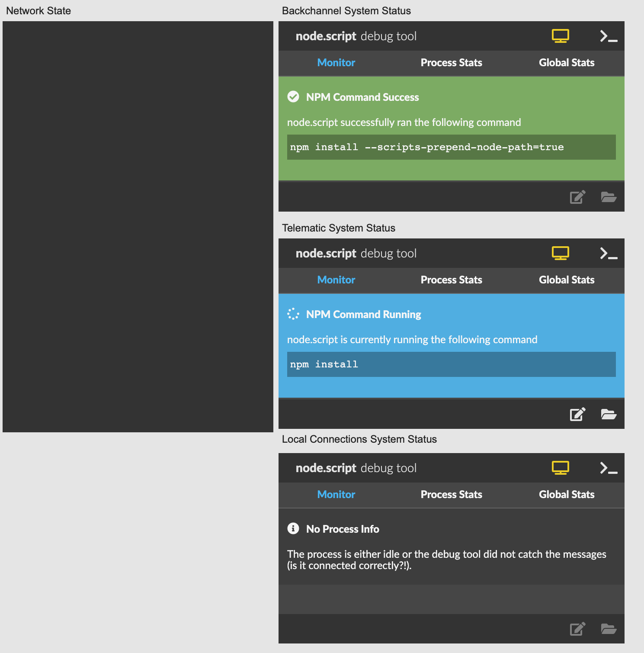Open the terminal console in Backchannel panel
The height and width of the screenshot is (653, 644).
[608, 36]
